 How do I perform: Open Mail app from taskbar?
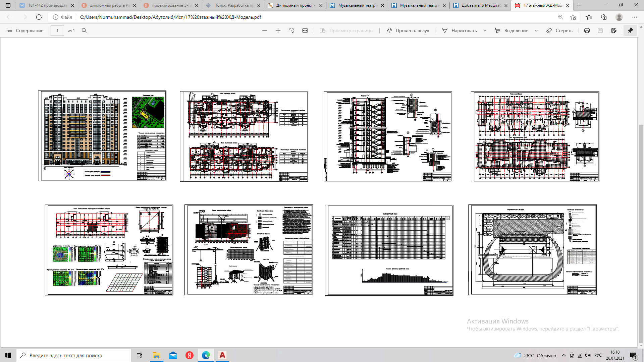coord(173,355)
